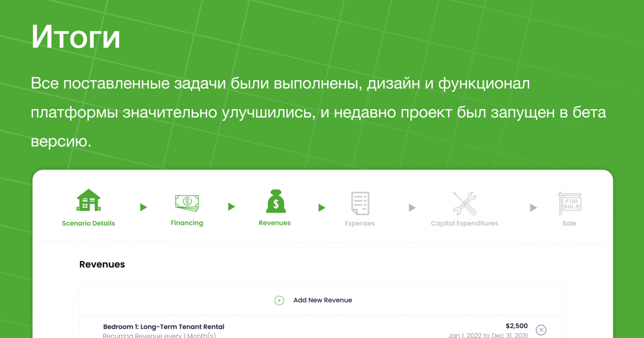Screen dimensions: 644x338
Task: Go to the Expenses document icon
Action: [x=360, y=203]
